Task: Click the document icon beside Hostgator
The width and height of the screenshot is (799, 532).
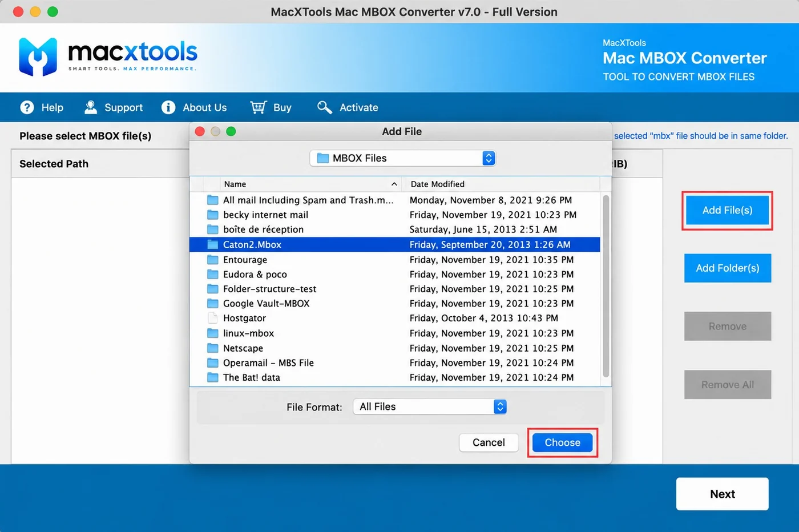Action: (x=213, y=318)
